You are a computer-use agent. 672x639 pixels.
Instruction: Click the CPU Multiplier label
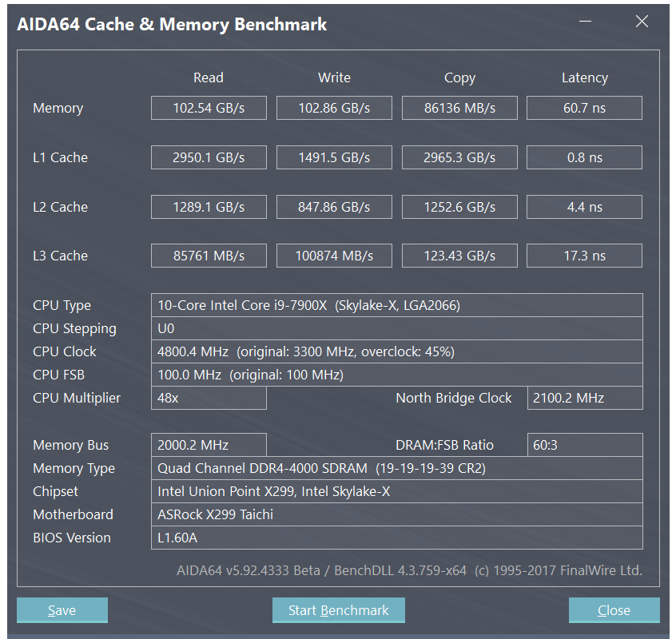click(x=77, y=399)
